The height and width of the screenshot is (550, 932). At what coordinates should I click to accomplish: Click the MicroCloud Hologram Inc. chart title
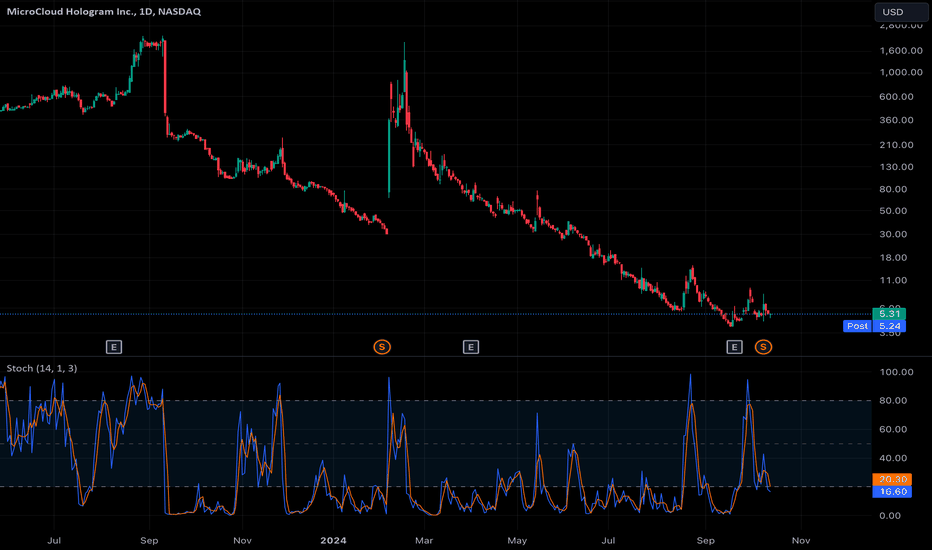click(x=103, y=11)
